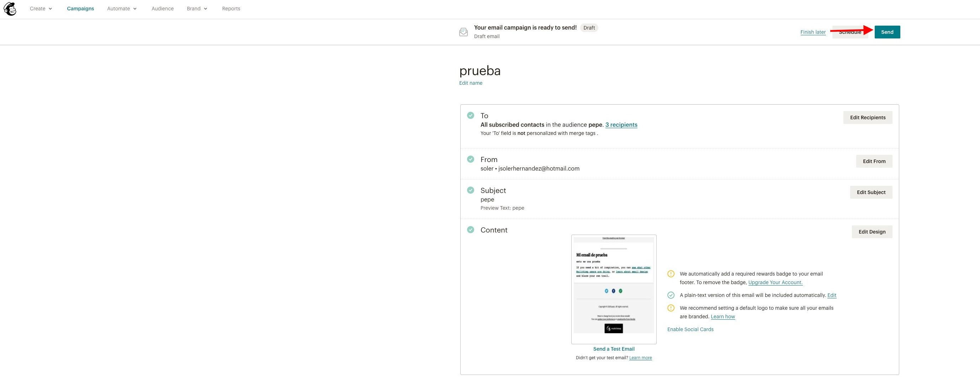The height and width of the screenshot is (387, 980).
Task: Expand the Automate dropdown
Action: point(122,9)
